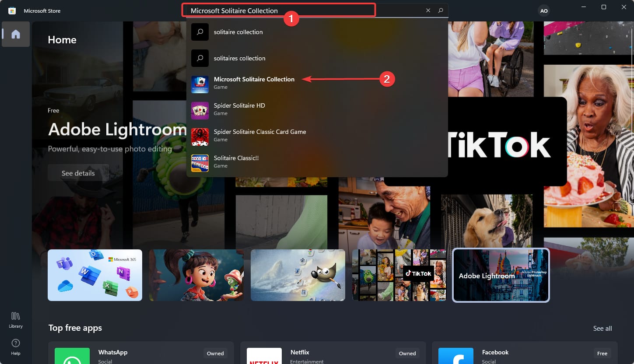Click the Spider Solitaire HD app icon
634x364 pixels.
pyautogui.click(x=200, y=111)
